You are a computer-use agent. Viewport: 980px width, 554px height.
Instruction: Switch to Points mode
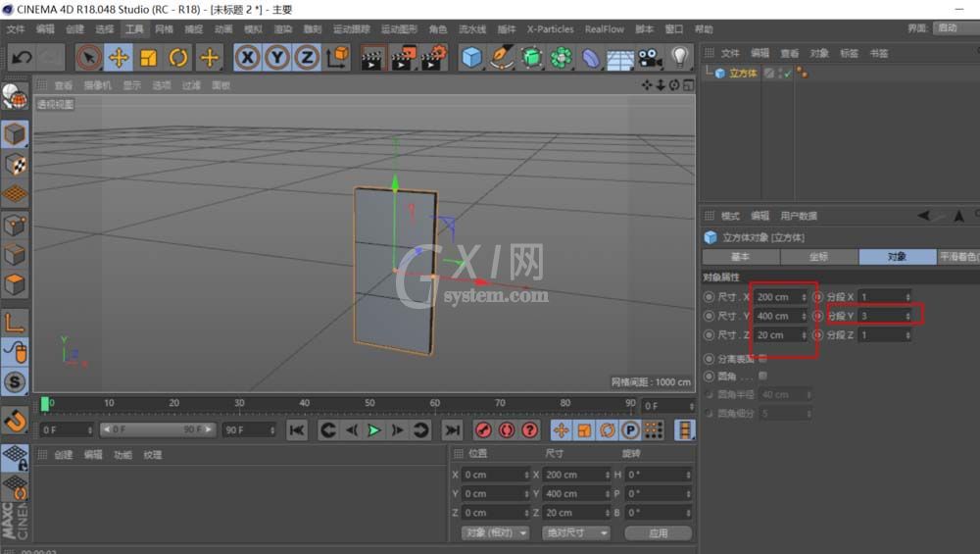point(15,225)
